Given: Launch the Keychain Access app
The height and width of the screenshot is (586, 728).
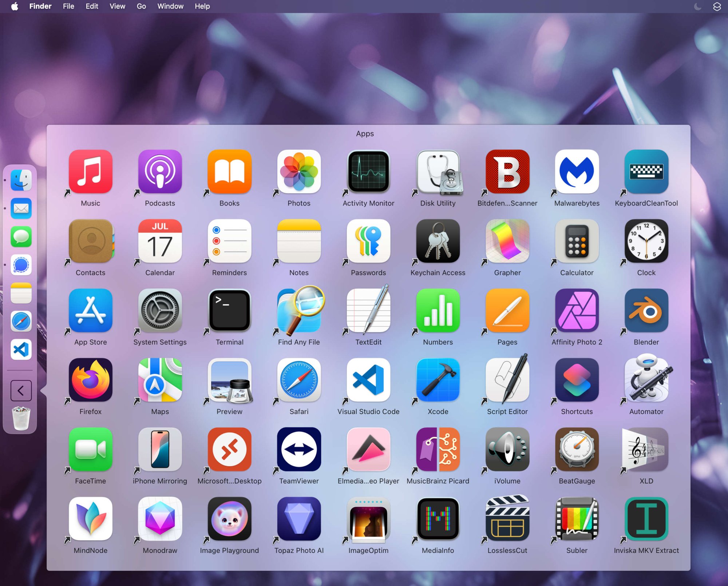Looking at the screenshot, I should click(x=438, y=241).
